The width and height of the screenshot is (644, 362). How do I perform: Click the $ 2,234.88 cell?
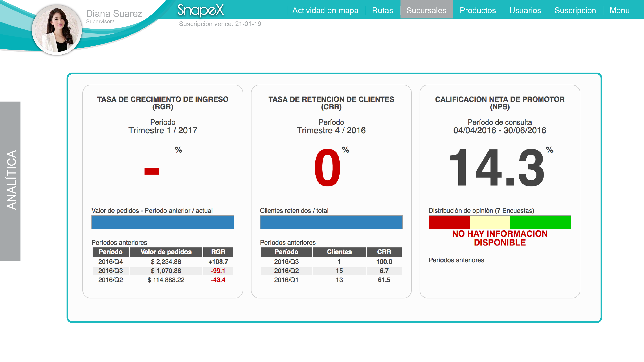pos(166,262)
